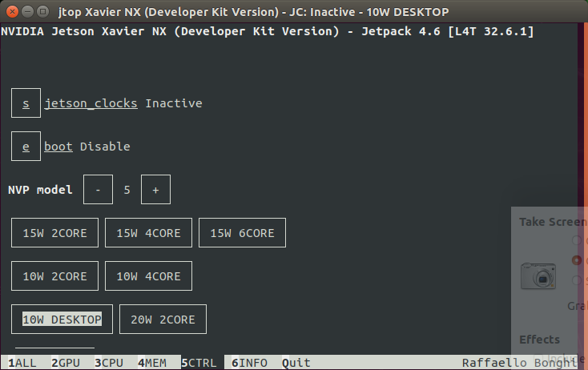Increase NVP model with plus button
588x370 pixels.
point(155,189)
